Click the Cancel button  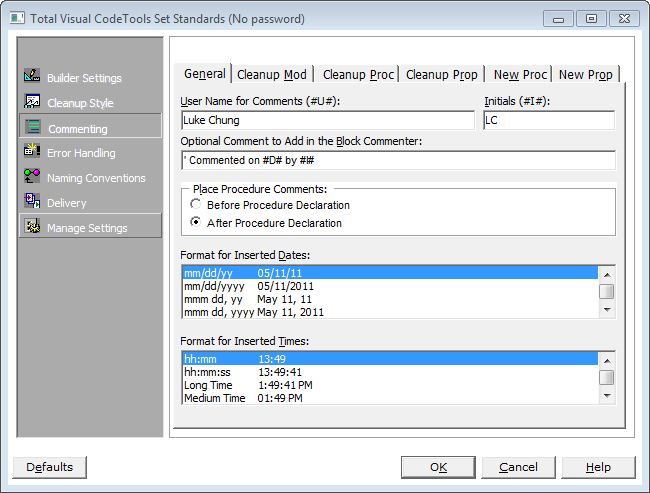(518, 467)
